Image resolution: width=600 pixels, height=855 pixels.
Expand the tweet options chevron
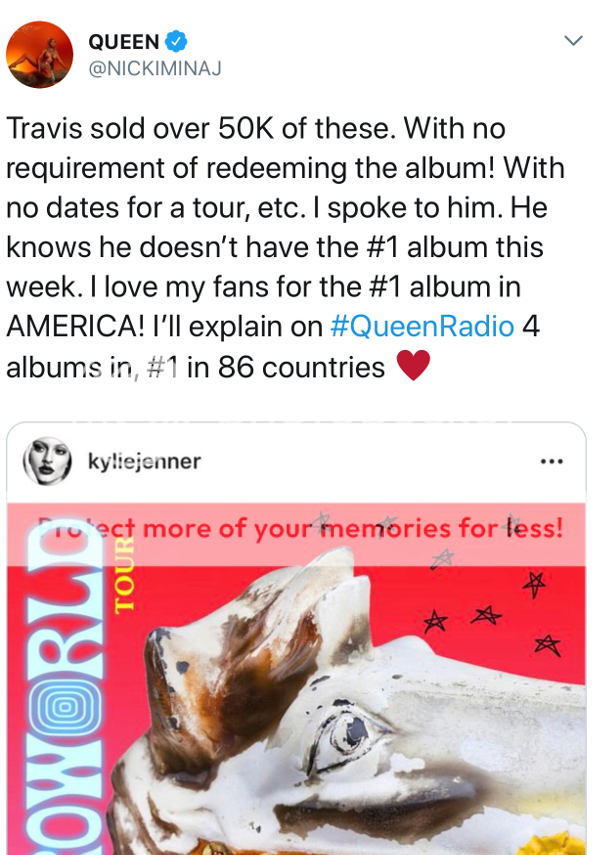coord(573,40)
